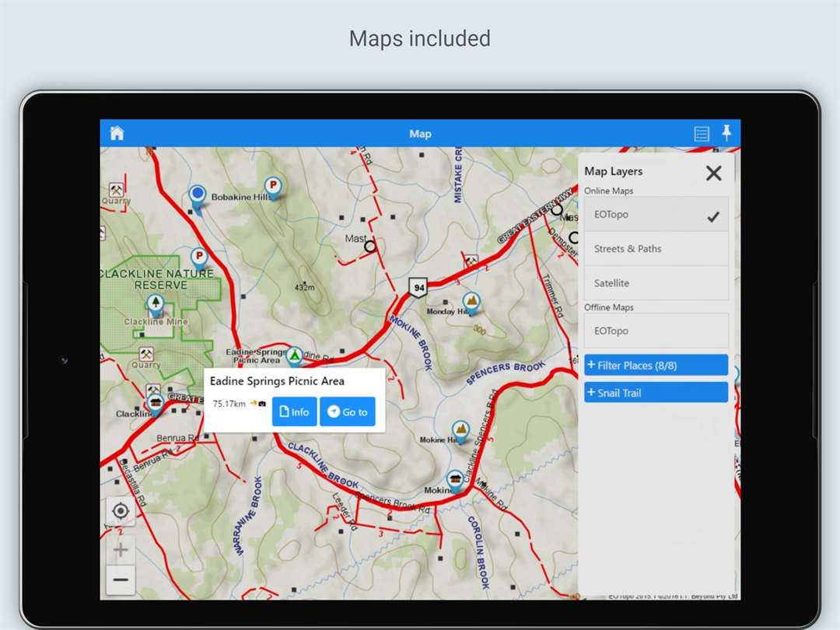
Task: Expand the Filter Places (8/8) section
Action: [656, 366]
